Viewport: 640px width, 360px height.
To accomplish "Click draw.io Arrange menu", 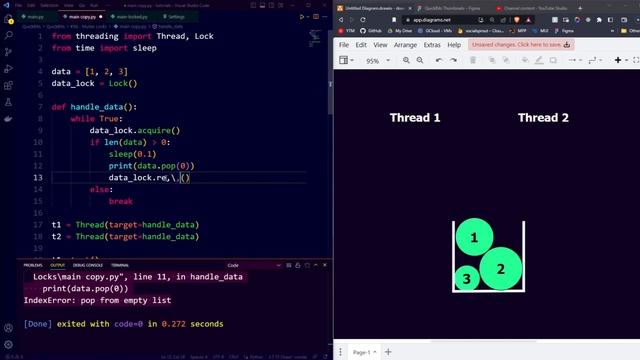I will [405, 45].
